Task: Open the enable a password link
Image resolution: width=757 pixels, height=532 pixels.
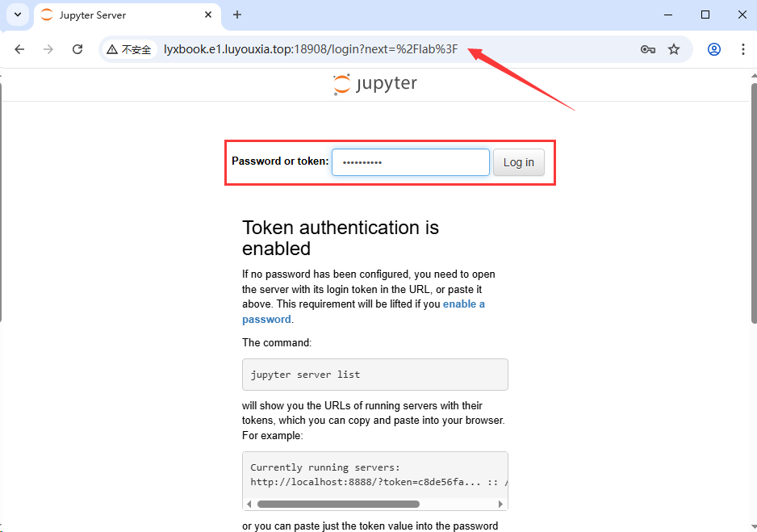Action: [x=464, y=304]
